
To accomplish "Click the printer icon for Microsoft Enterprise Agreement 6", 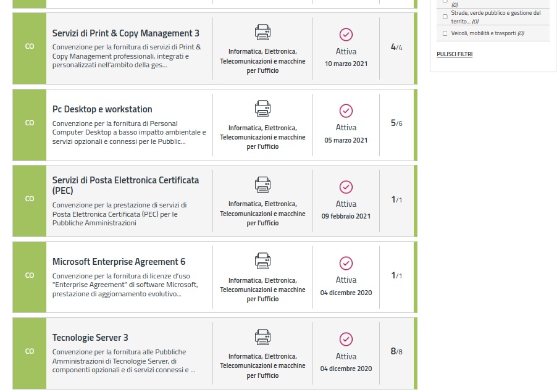I will pyautogui.click(x=262, y=261).
